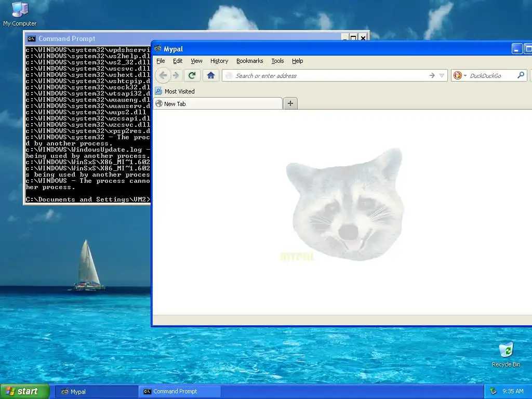Screen dimensions: 532x399
Task: Click the Mypal raccoon title bar icon
Action: 158,48
